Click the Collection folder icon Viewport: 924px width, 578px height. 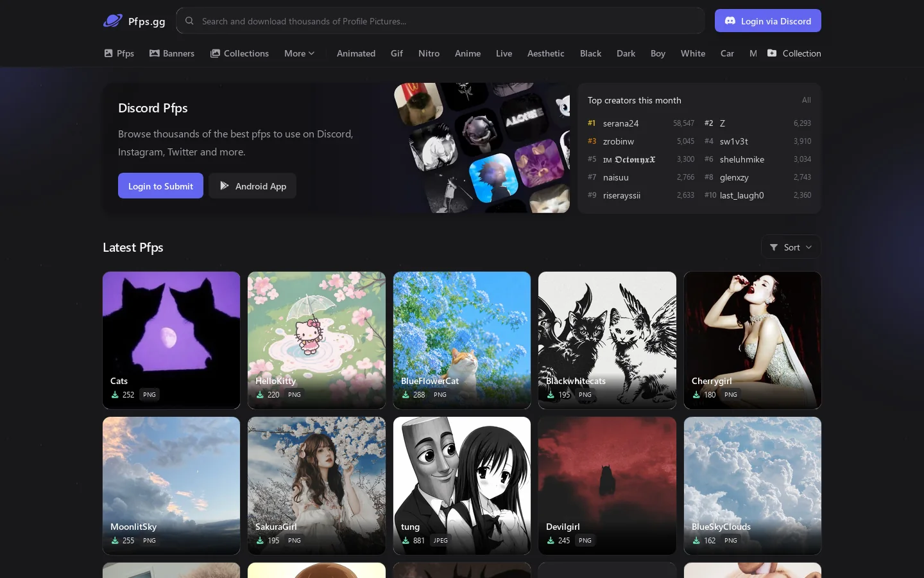pos(772,53)
